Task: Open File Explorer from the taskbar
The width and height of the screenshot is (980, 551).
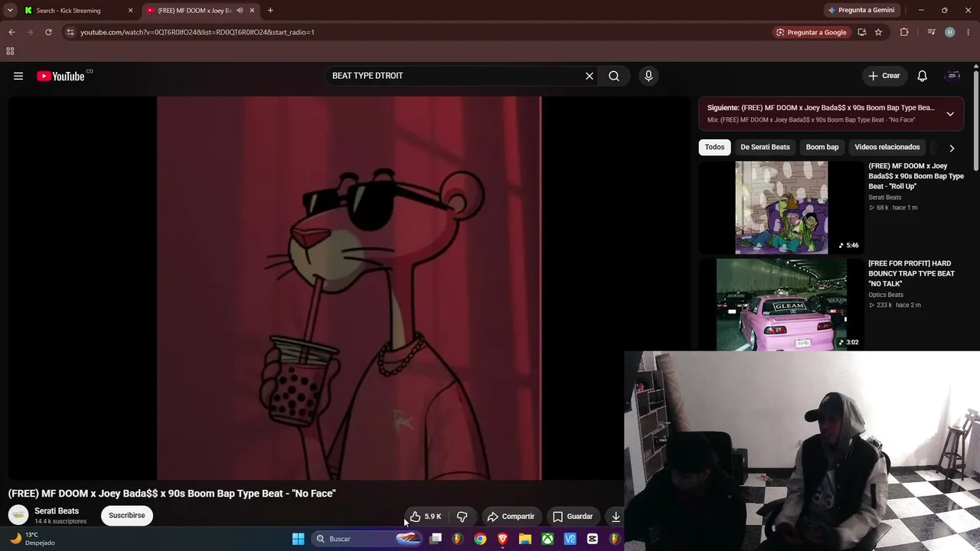Action: pyautogui.click(x=525, y=539)
